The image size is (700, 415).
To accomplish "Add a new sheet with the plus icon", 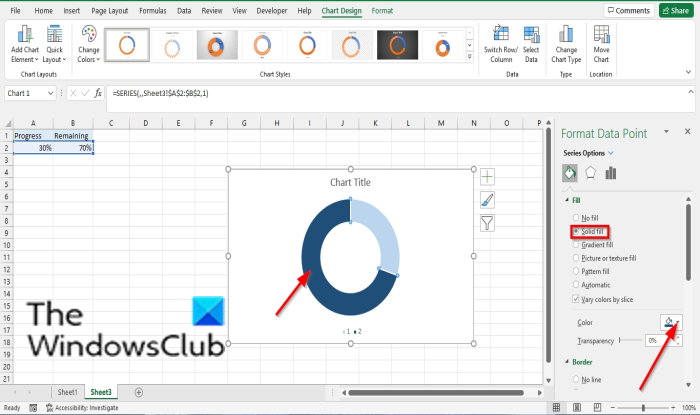I will [x=139, y=392].
